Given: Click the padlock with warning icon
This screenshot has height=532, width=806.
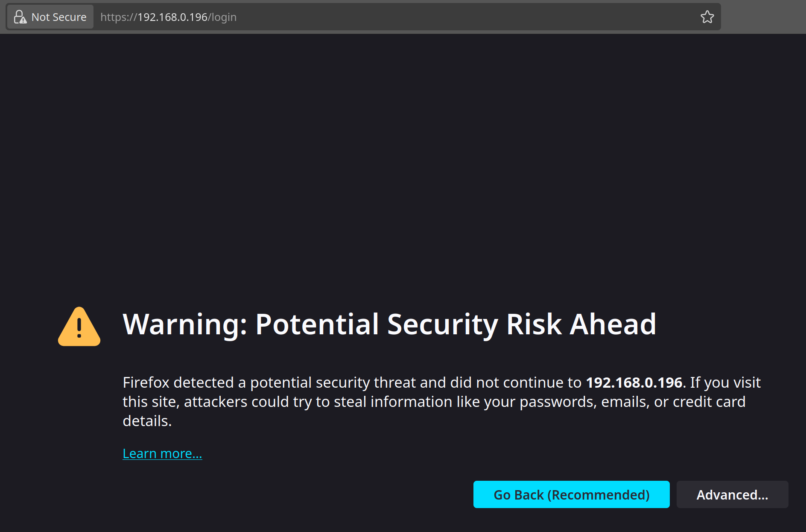Looking at the screenshot, I should click(x=20, y=17).
